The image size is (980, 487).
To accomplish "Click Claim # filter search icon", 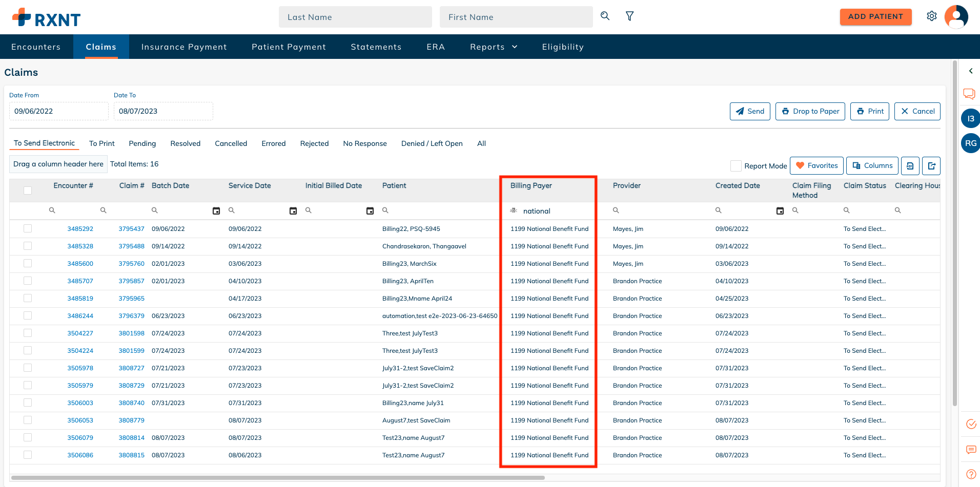I will [x=103, y=210].
